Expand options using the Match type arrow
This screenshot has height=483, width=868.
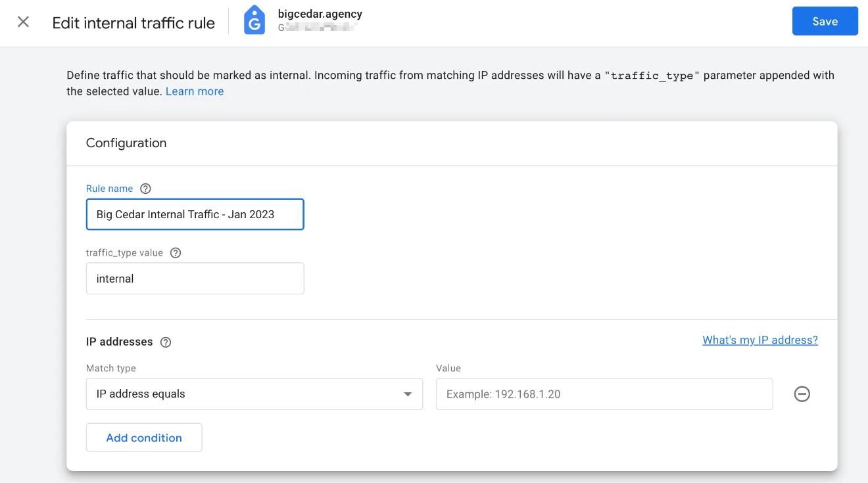[408, 394]
